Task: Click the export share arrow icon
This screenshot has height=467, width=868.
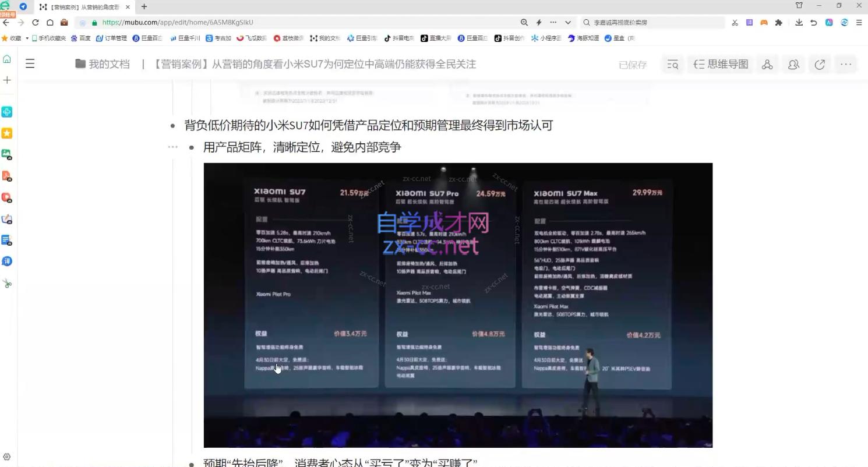Action: [820, 64]
